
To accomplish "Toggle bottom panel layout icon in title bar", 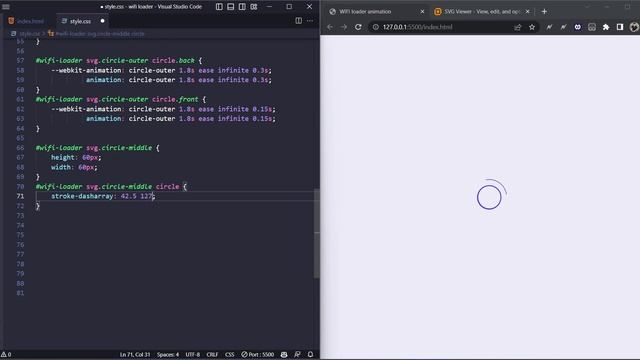I will tap(231, 7).
